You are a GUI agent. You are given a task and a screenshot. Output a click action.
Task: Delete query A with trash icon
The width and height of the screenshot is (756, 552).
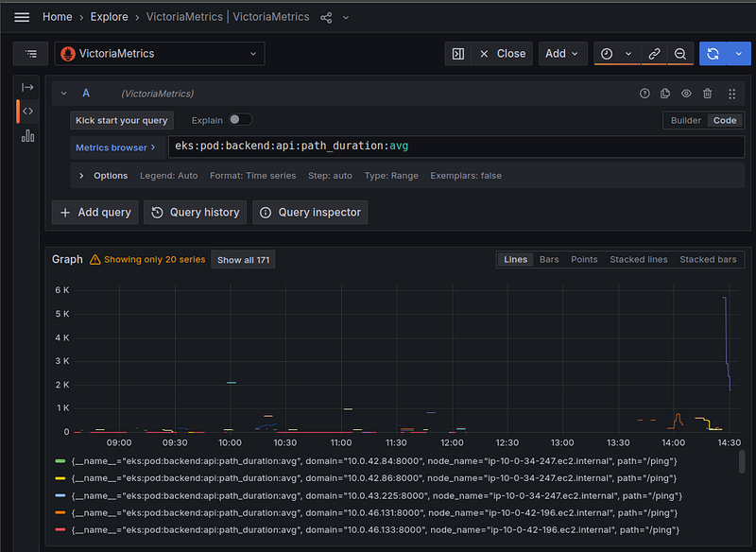(x=707, y=94)
